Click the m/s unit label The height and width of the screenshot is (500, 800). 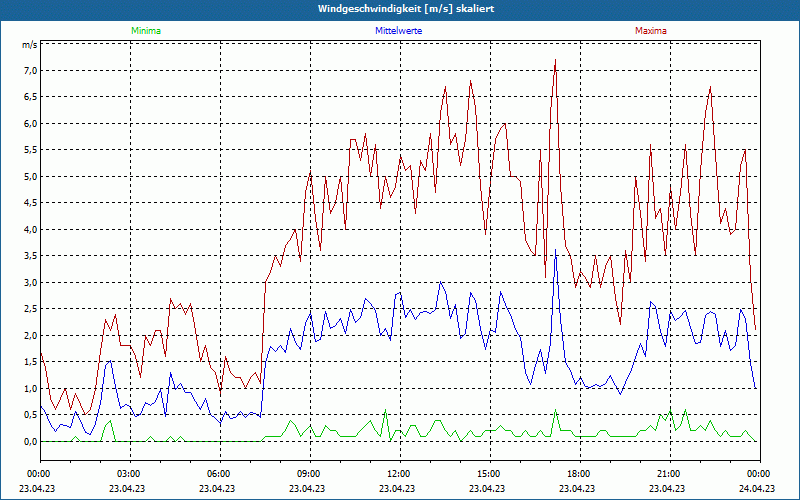(x=29, y=45)
